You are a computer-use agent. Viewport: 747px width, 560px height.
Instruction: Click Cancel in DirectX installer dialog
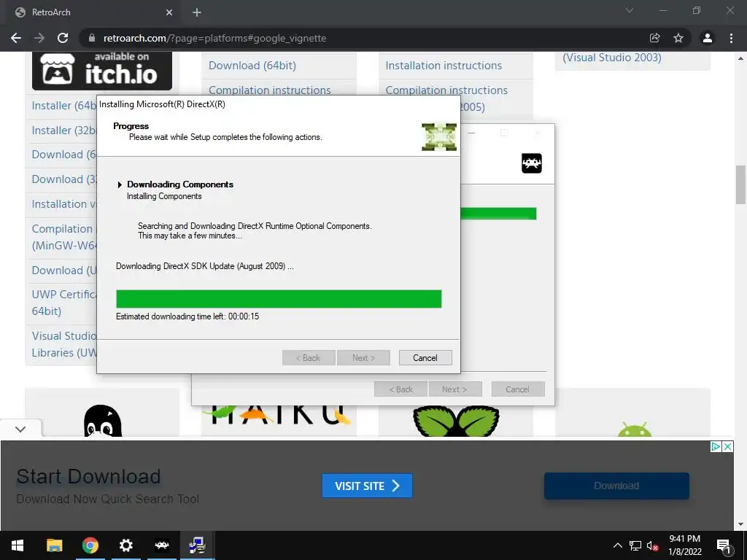click(x=425, y=357)
